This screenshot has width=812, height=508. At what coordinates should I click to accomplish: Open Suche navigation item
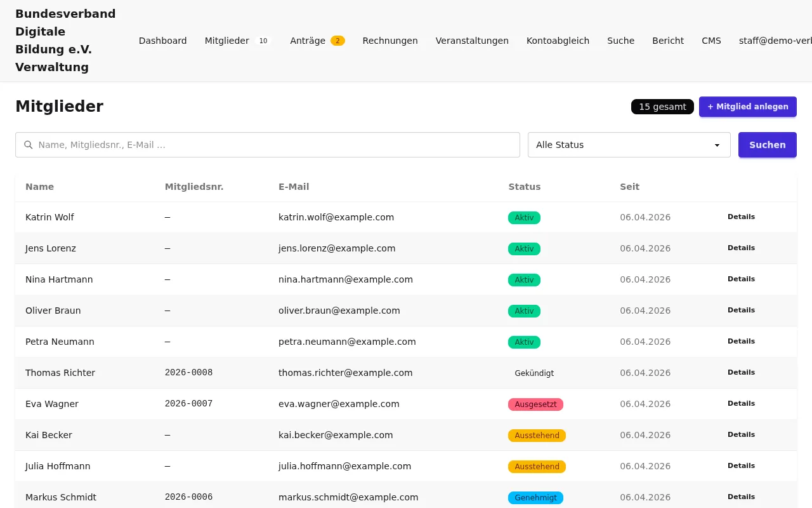[x=620, y=41]
